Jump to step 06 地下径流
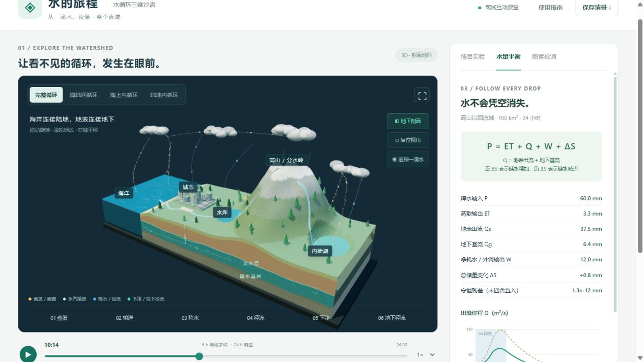The image size is (644, 362). (392, 318)
